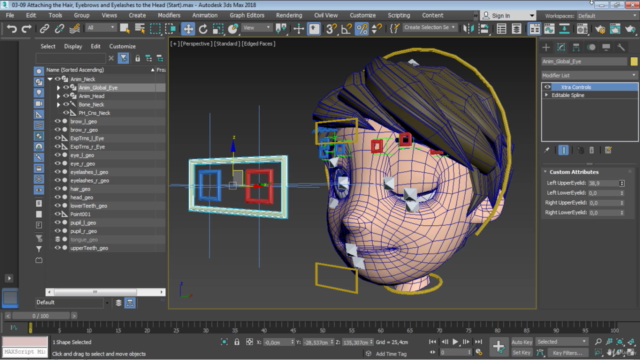The image size is (640, 360).
Task: Hide the brow_l_geo object
Action: click(x=58, y=121)
